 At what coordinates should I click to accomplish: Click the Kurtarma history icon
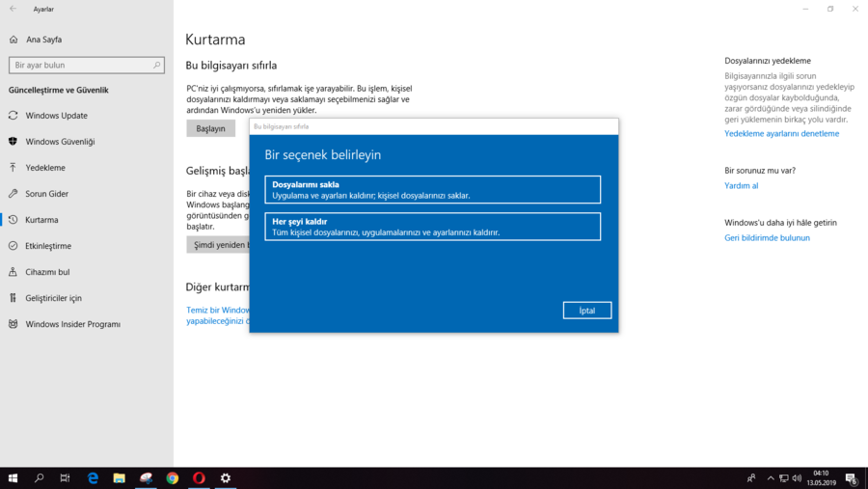[14, 219]
